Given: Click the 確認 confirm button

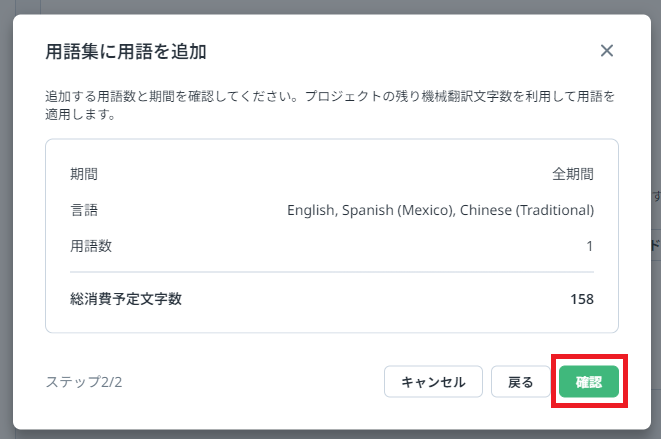Looking at the screenshot, I should [x=589, y=382].
